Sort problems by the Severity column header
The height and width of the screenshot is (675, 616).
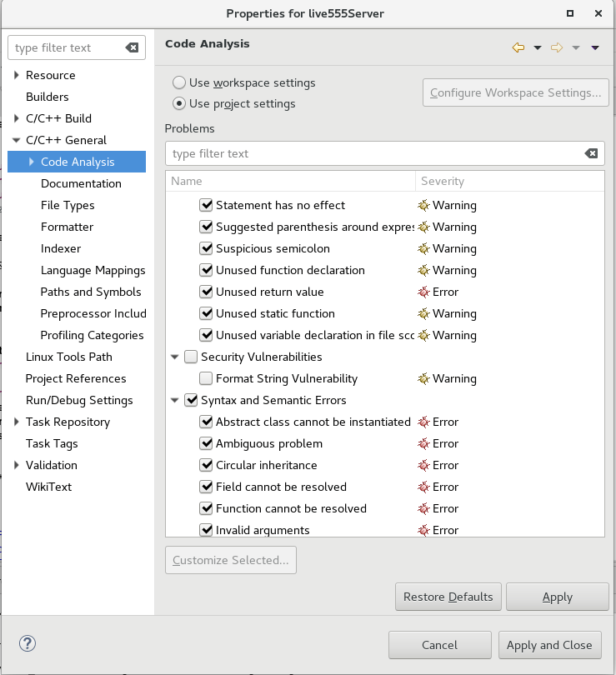point(443,181)
